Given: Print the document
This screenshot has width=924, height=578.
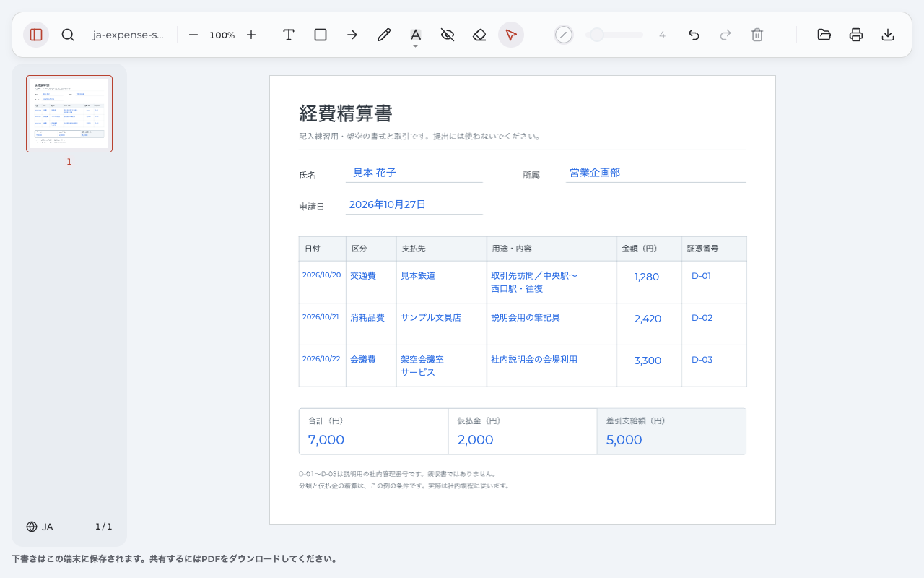Looking at the screenshot, I should [856, 35].
